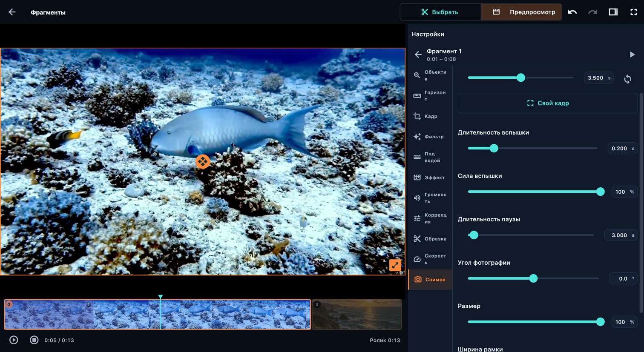
Task: Return from Фрагмент 1 settings
Action: tap(418, 54)
